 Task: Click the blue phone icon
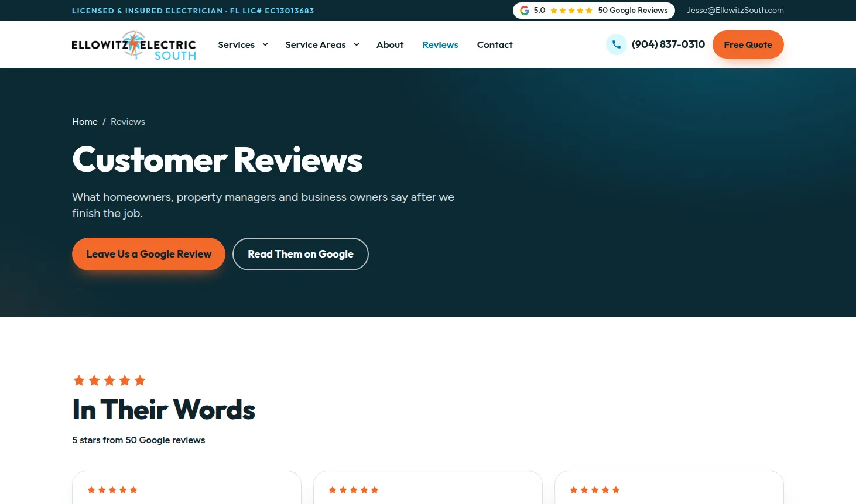pyautogui.click(x=617, y=44)
